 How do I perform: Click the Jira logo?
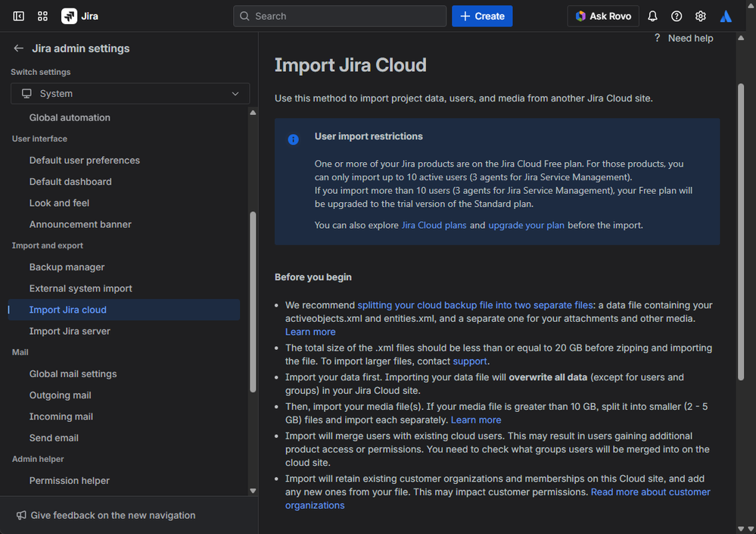(x=80, y=16)
